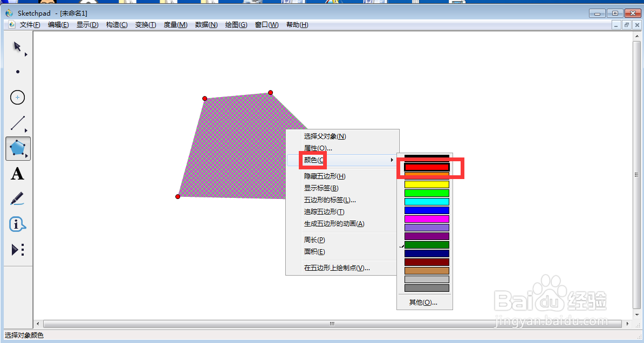Measure the pentagon's 面积
The image size is (644, 343).
(313, 251)
